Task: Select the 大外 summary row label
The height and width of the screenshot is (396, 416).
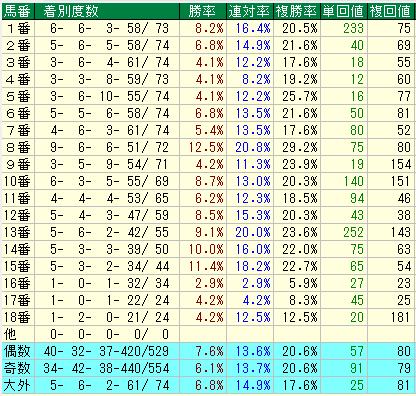Action: point(17,385)
